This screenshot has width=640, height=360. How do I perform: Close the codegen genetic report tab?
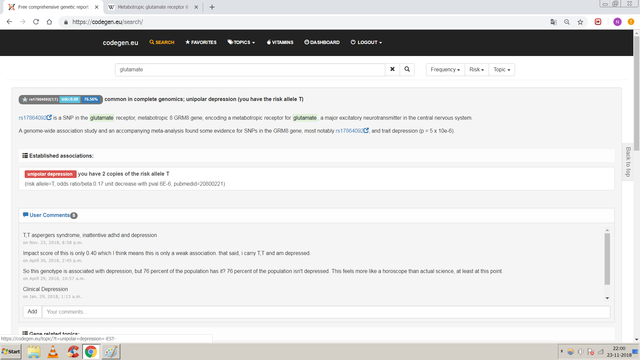pos(97,7)
